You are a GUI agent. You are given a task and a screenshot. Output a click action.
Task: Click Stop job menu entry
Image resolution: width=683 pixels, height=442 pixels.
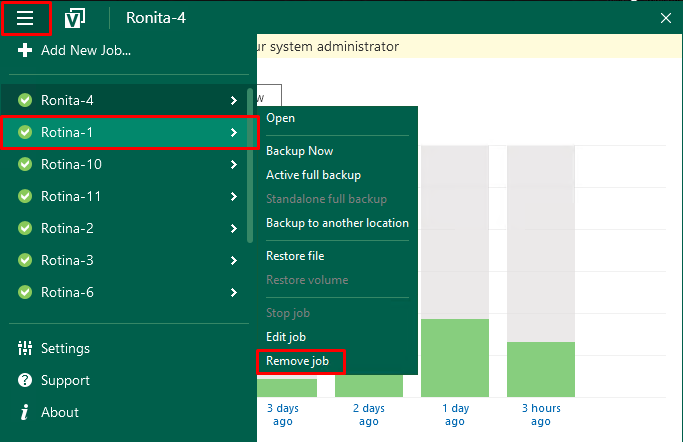[288, 313]
